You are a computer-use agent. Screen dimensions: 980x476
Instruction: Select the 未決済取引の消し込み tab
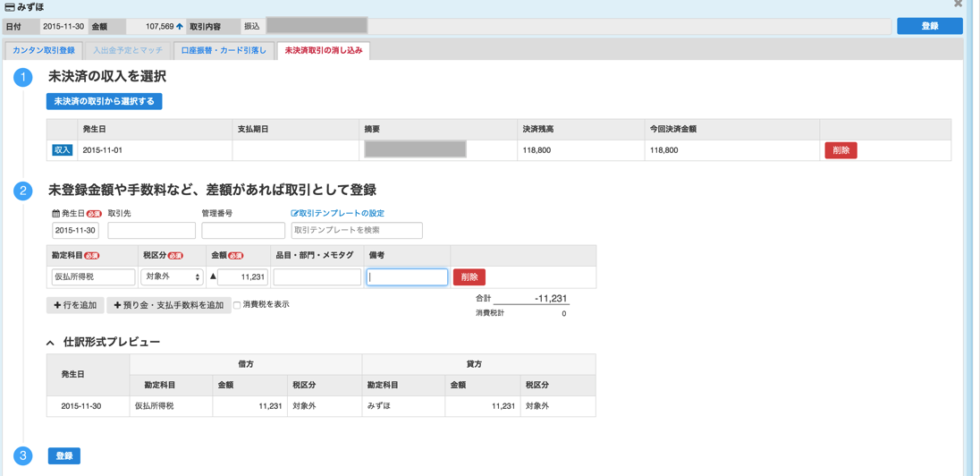point(323,50)
